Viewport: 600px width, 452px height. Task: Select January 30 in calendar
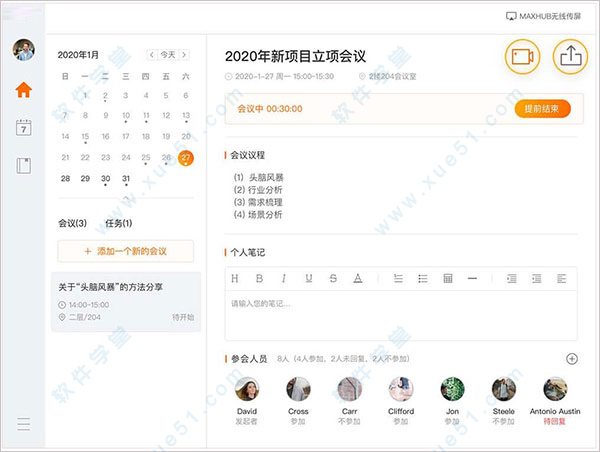[x=106, y=179]
